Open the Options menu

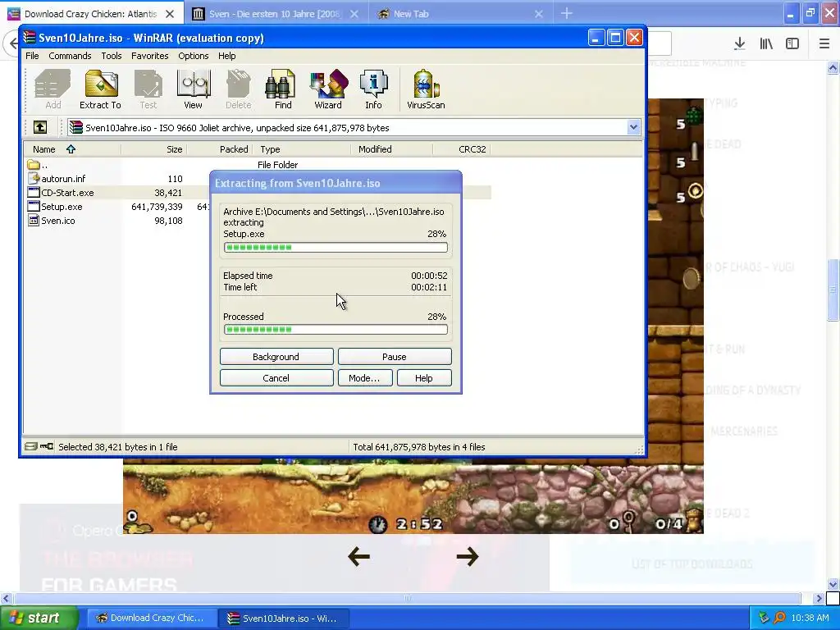tap(194, 56)
